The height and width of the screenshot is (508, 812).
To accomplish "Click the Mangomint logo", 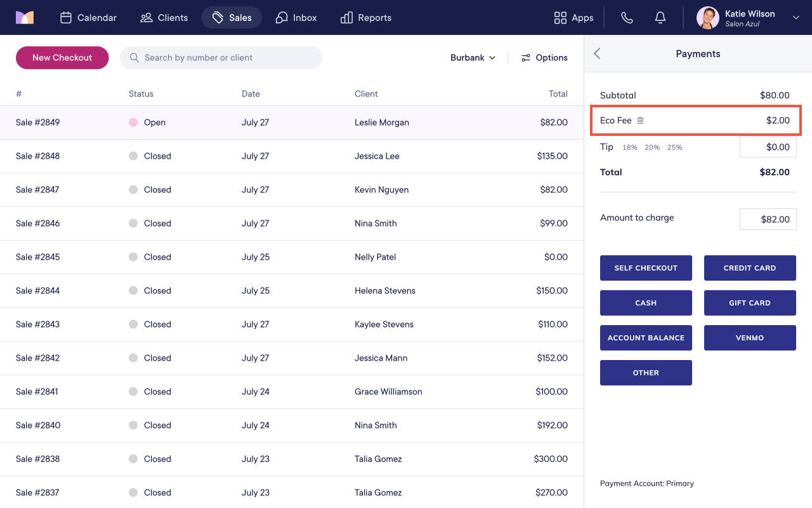I will click(x=25, y=18).
